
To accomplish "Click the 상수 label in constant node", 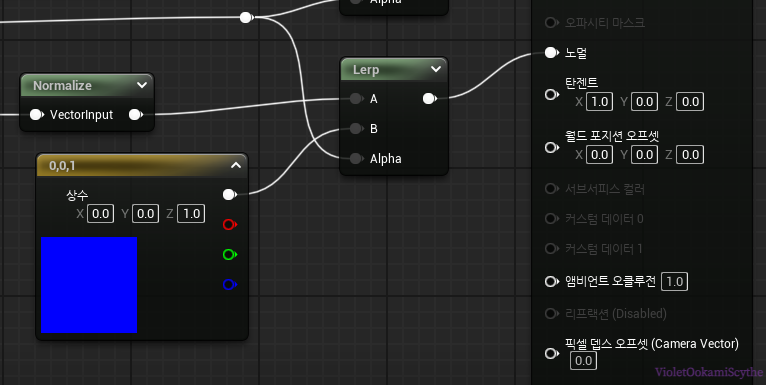I will tap(77, 195).
